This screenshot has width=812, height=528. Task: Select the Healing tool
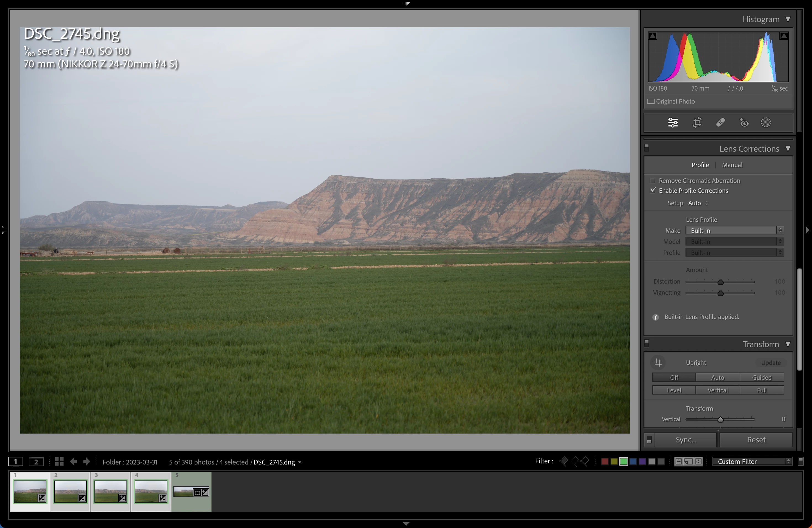click(x=720, y=122)
